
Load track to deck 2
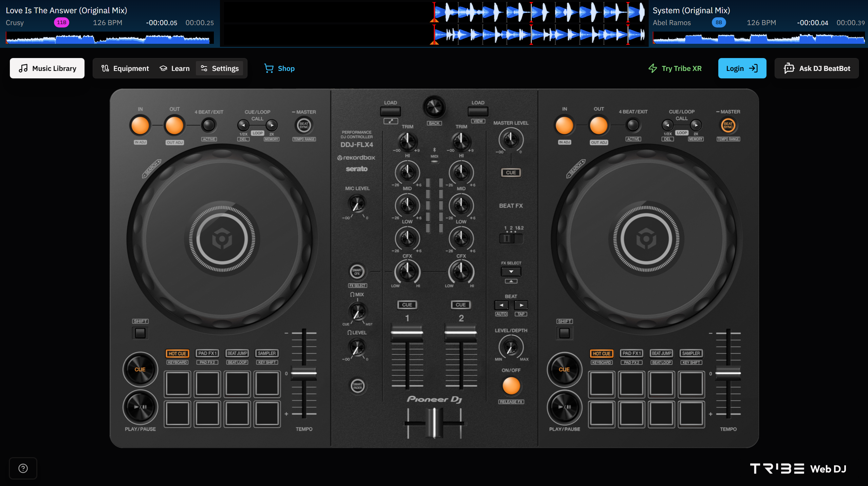coord(478,111)
